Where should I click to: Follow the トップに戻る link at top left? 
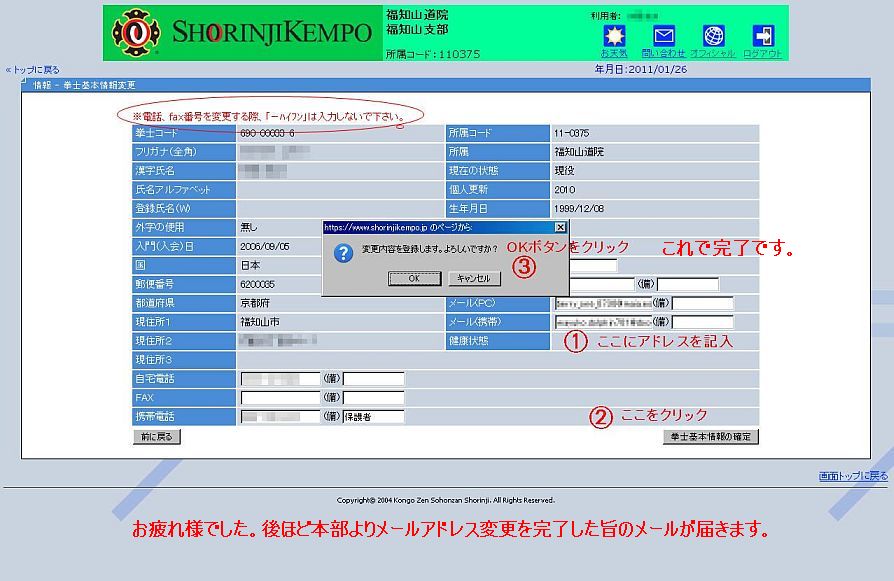[x=32, y=70]
